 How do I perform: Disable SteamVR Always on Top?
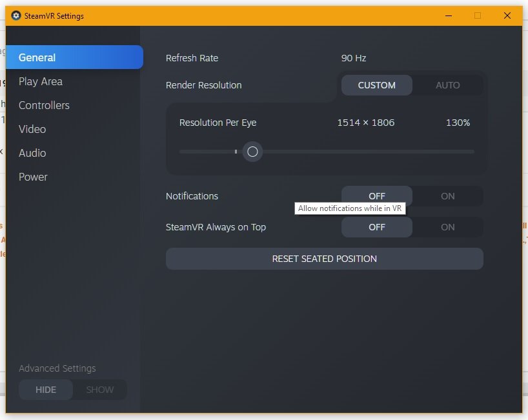pos(376,227)
